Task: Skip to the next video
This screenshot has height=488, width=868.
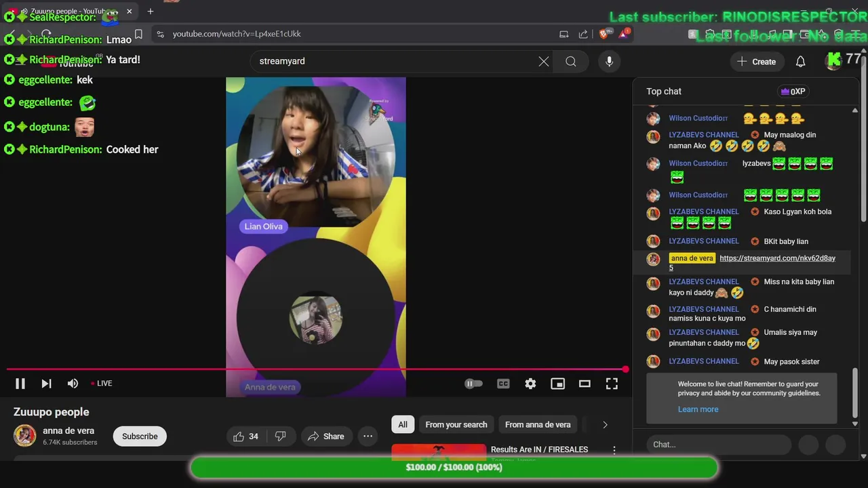Action: click(46, 384)
